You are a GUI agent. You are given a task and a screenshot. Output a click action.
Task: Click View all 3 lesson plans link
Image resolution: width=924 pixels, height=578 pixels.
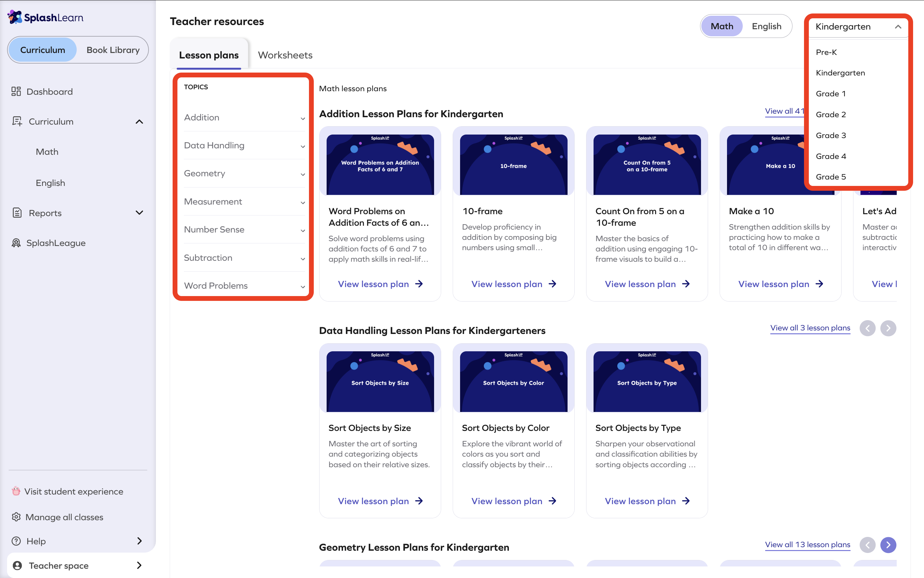[810, 328]
